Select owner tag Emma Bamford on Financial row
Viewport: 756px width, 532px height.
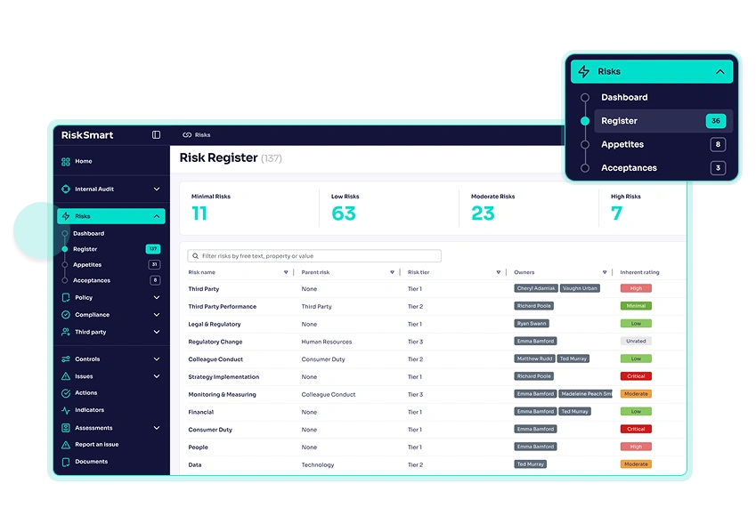[x=535, y=411]
